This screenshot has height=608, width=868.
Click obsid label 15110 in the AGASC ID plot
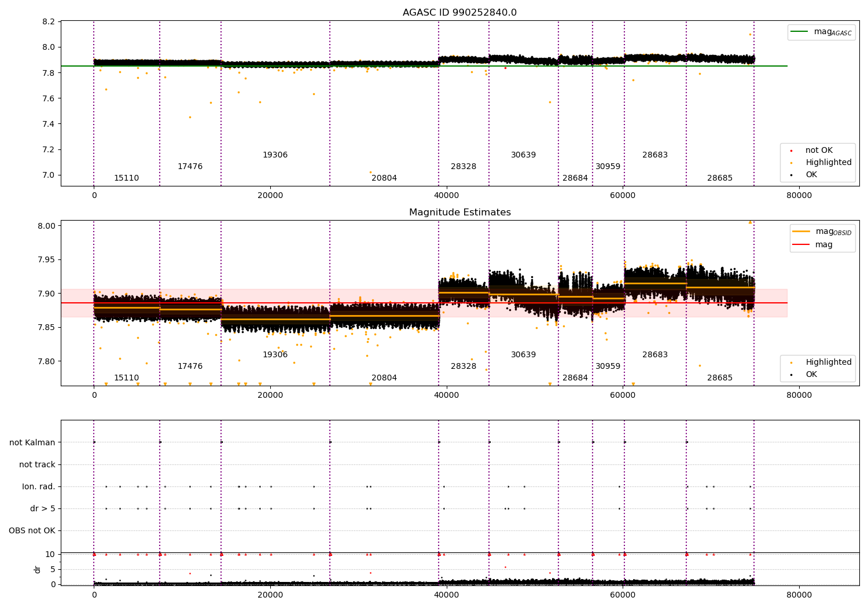click(x=126, y=178)
